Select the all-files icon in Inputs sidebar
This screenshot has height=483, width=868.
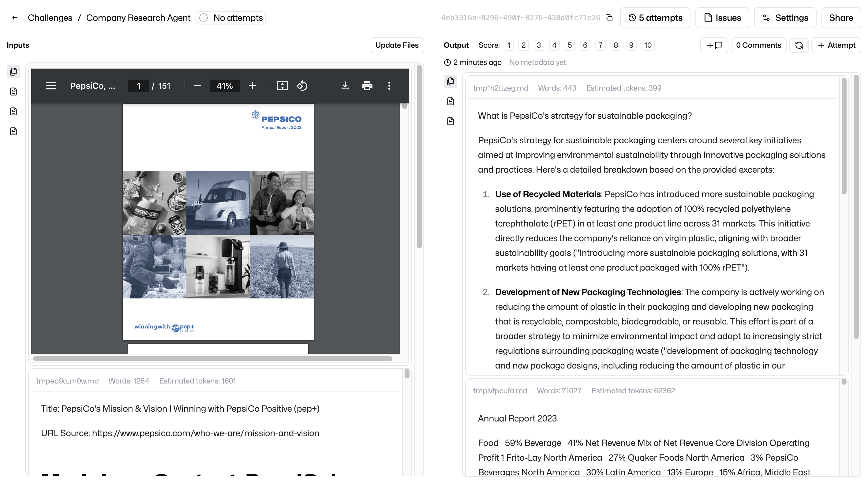click(x=13, y=71)
